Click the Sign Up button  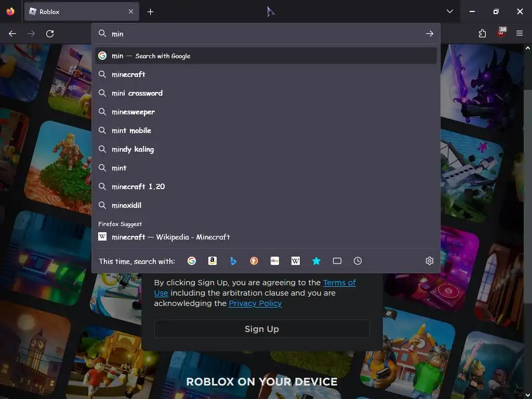[262, 329]
